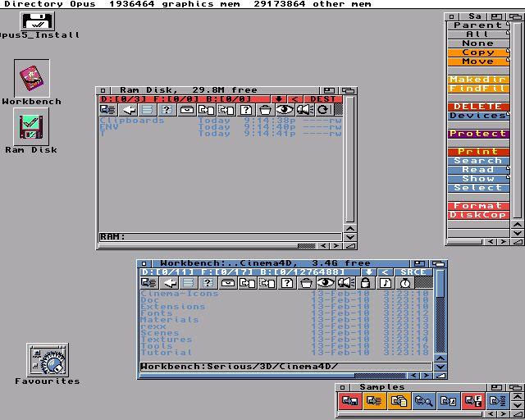Click the RAM: path field
Viewport: 525px width, 420px height.
coord(221,237)
